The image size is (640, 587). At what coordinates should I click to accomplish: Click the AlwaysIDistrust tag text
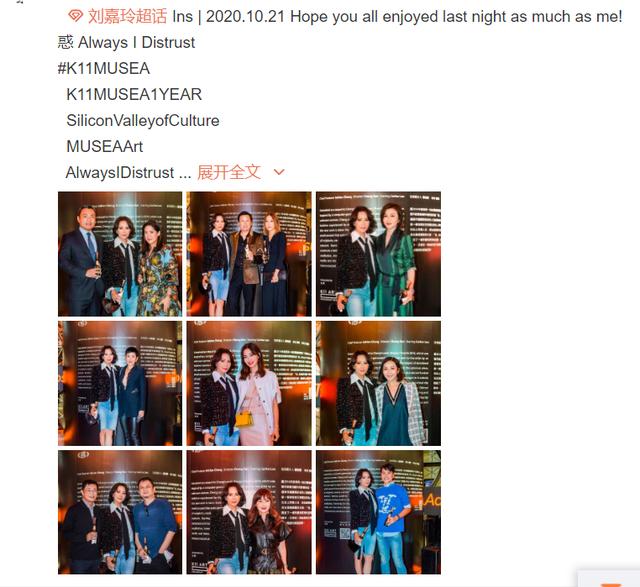pos(120,172)
